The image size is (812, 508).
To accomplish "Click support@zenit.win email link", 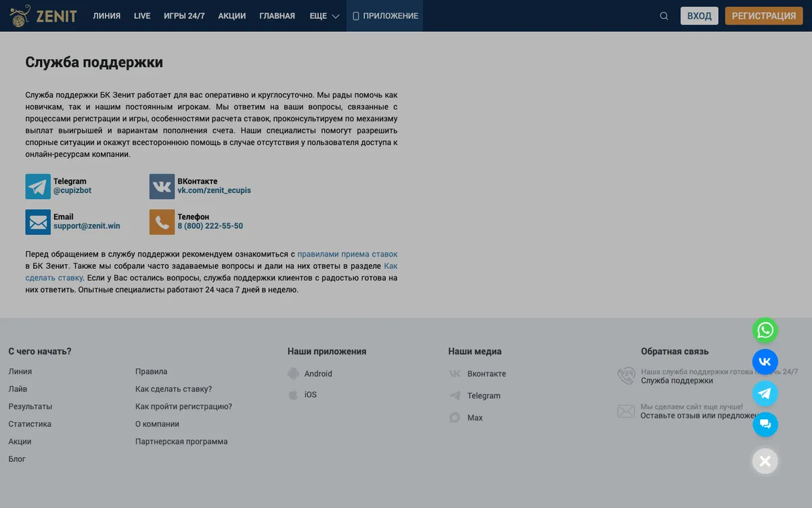I will (x=87, y=226).
